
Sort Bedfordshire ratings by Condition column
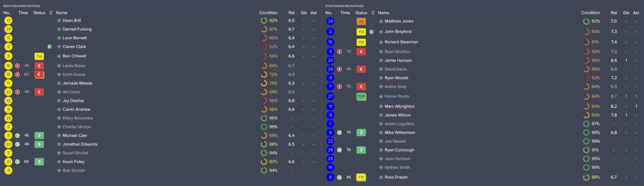click(x=268, y=13)
